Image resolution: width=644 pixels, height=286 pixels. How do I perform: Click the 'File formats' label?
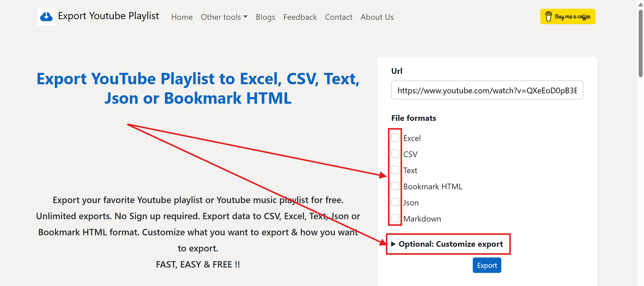click(x=414, y=118)
